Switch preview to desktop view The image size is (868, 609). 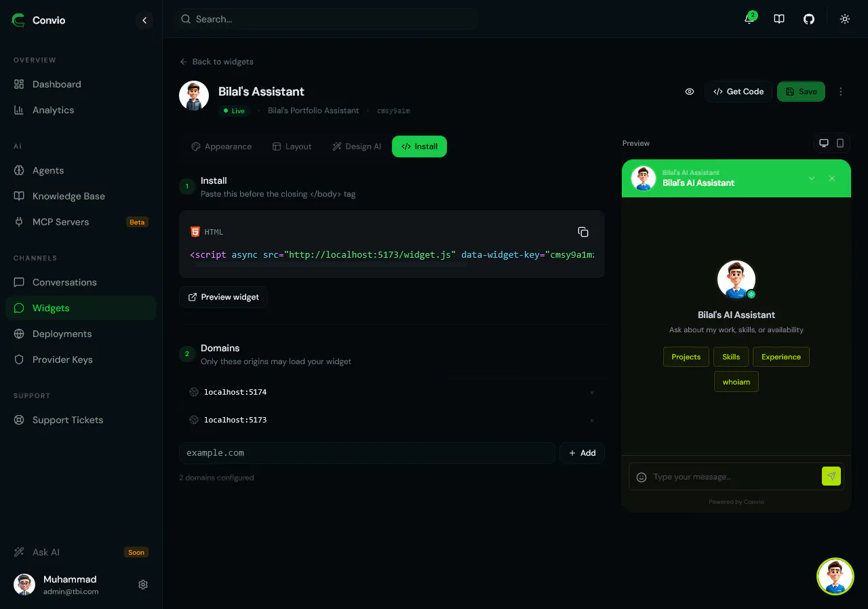tap(824, 143)
